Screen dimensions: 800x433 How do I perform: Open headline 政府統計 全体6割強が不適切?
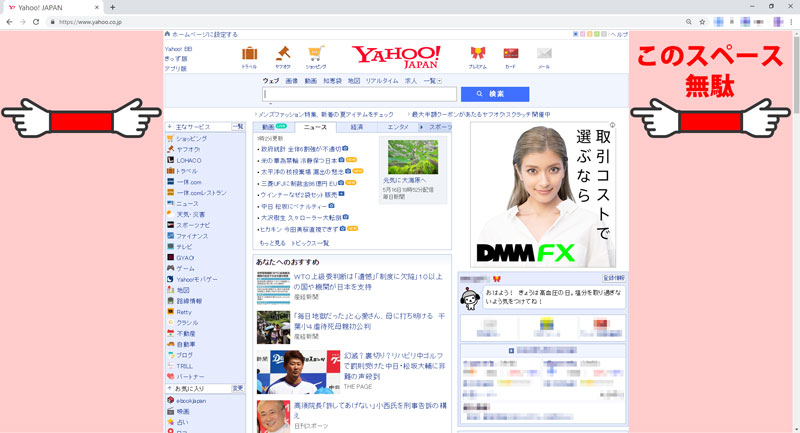coord(301,149)
